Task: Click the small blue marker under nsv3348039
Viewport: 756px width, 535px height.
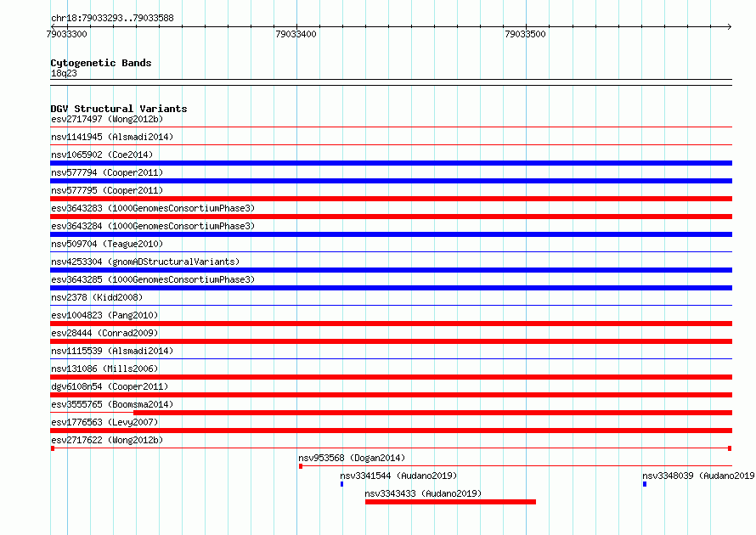Action: click(x=645, y=484)
